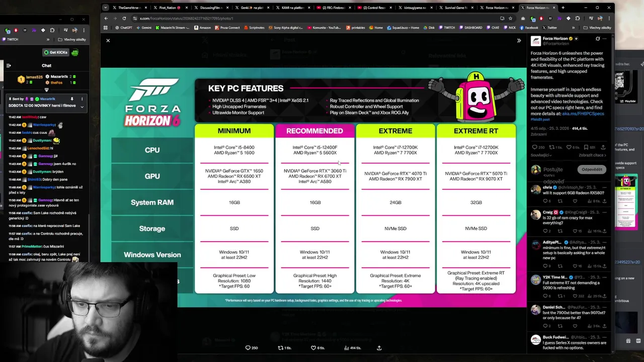Open Zobrazit citace link
This screenshot has height=362, width=644.
click(x=592, y=155)
